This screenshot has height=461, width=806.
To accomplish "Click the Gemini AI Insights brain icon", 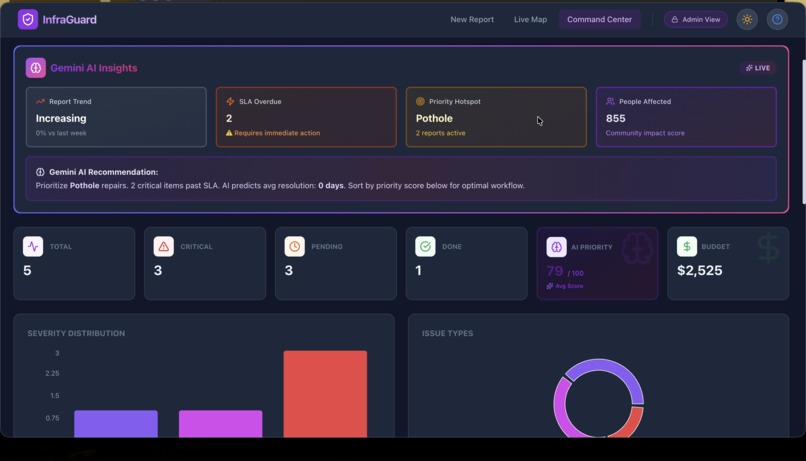I will pos(35,68).
